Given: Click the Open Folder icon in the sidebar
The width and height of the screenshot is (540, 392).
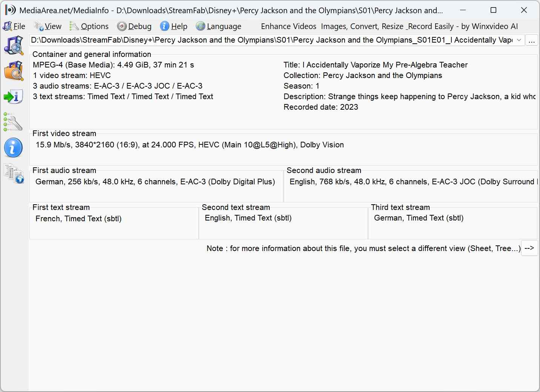Looking at the screenshot, I should tap(14, 71).
